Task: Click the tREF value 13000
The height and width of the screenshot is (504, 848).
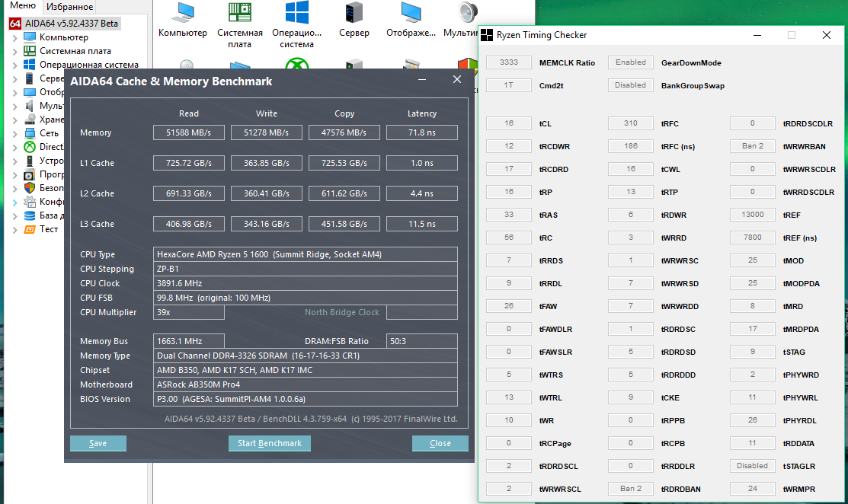Action: coord(753,215)
